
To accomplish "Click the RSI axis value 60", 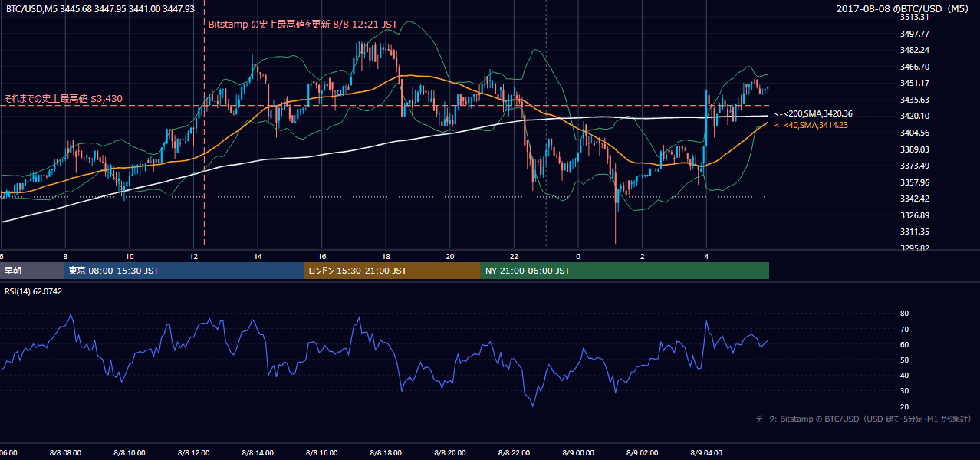I will click(x=904, y=344).
